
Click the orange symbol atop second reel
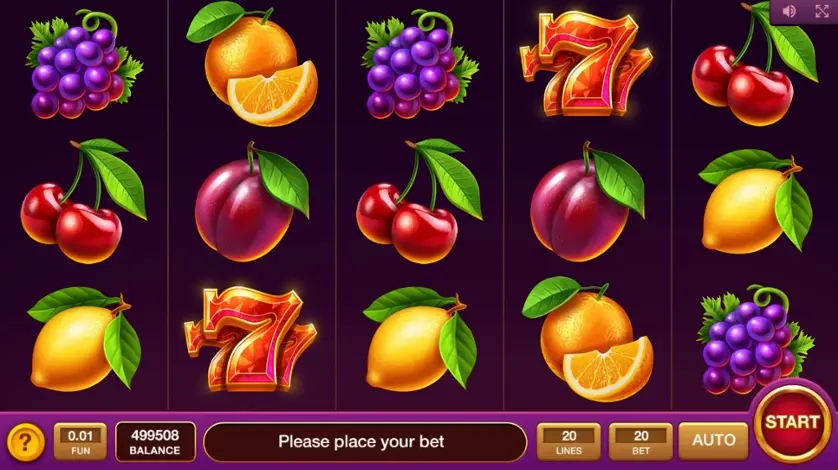pyautogui.click(x=251, y=64)
